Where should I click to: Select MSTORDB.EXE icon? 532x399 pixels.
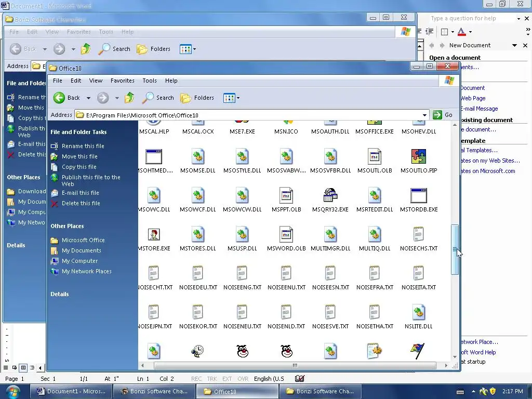point(419,195)
